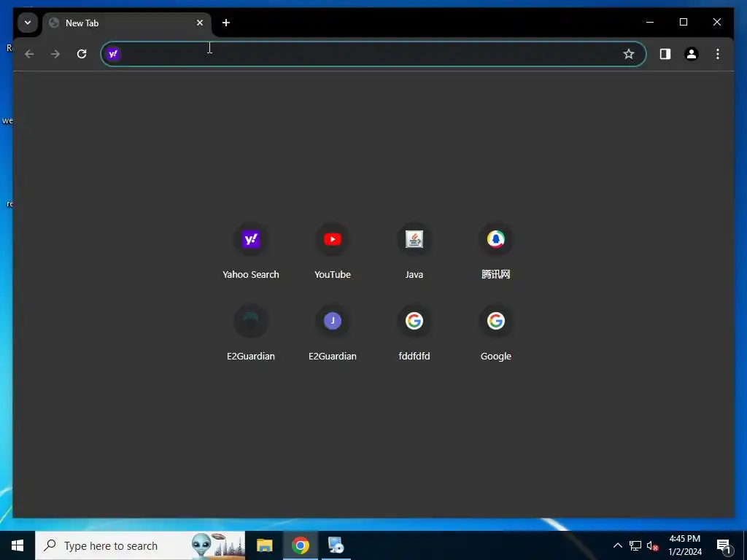The width and height of the screenshot is (747, 560).
Task: Open Java shortcut tile
Action: click(414, 252)
